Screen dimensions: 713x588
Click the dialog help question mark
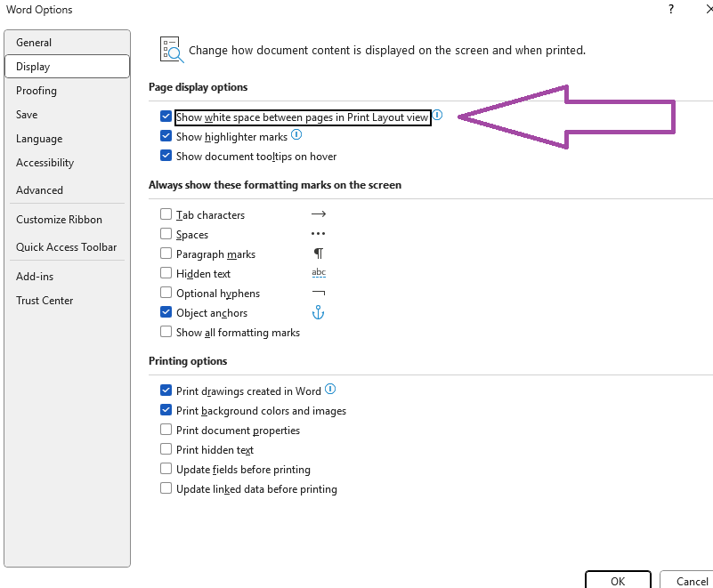point(670,9)
